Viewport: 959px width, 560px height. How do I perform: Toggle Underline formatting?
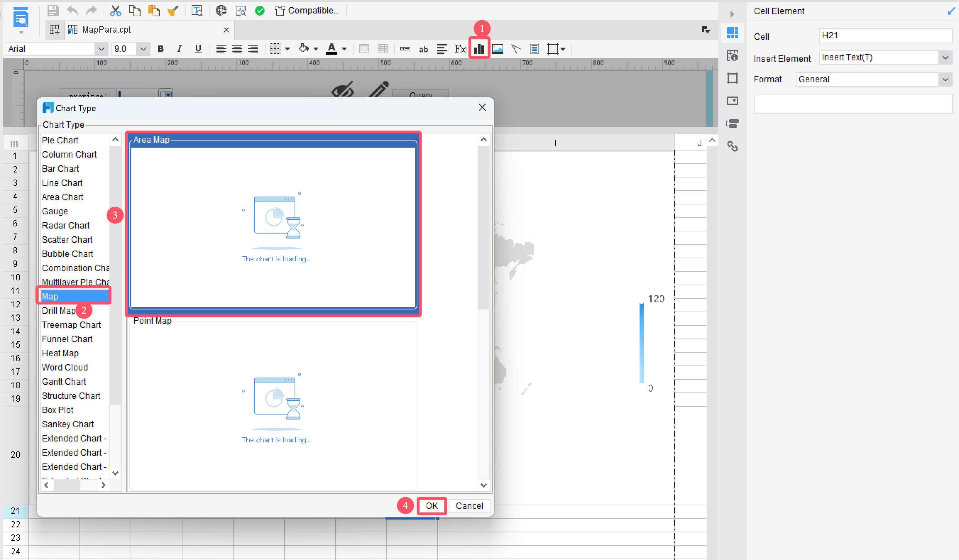[x=198, y=49]
